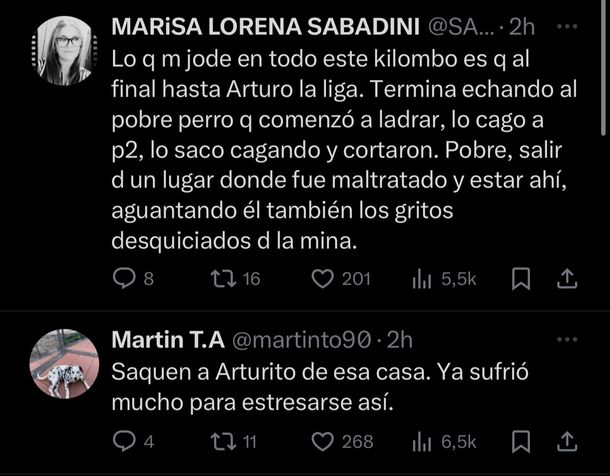Reply to Martin T.A's tweet

point(124,441)
